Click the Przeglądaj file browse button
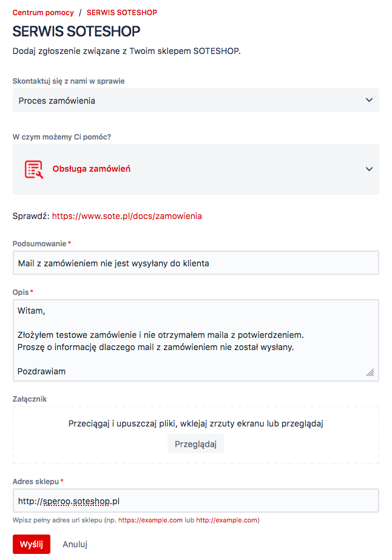 (195, 444)
